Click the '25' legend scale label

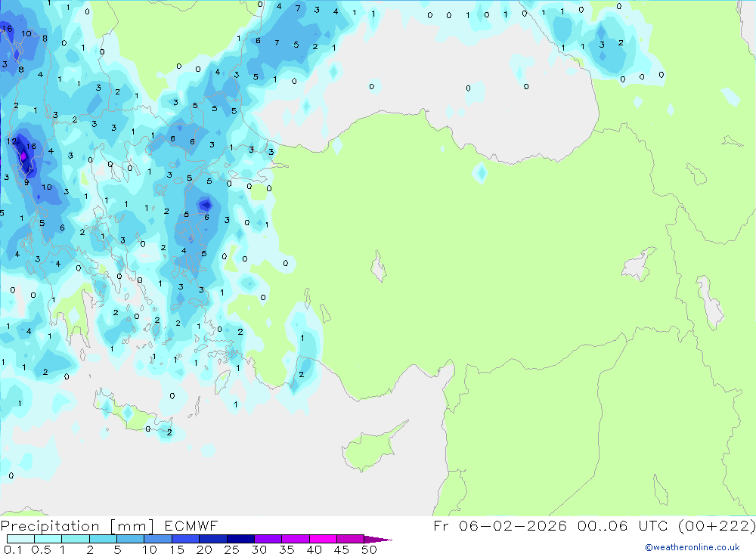(x=232, y=549)
